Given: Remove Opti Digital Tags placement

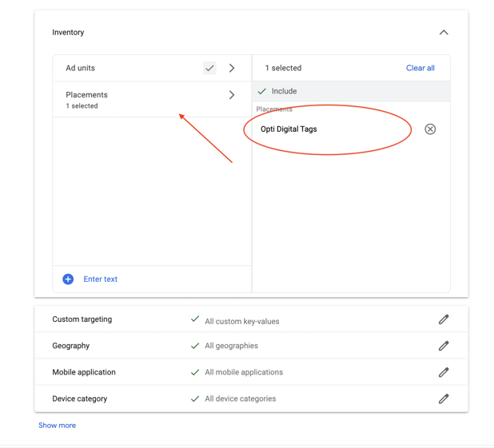Looking at the screenshot, I should (430, 129).
